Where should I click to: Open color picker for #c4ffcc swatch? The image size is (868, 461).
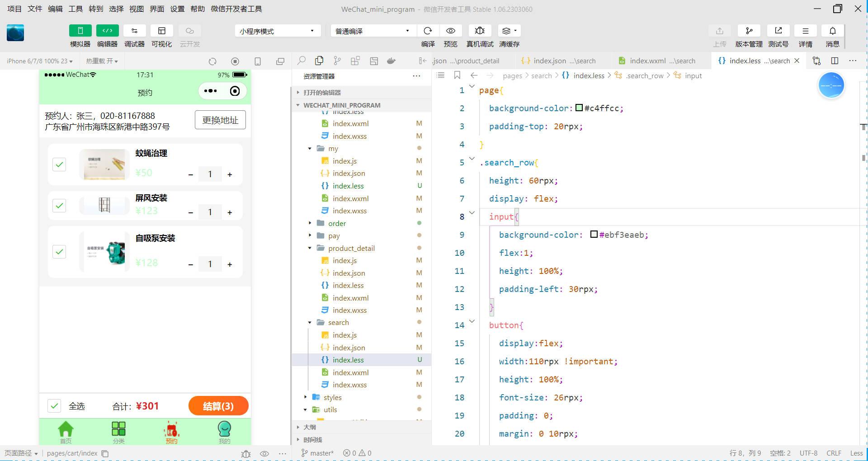[579, 108]
